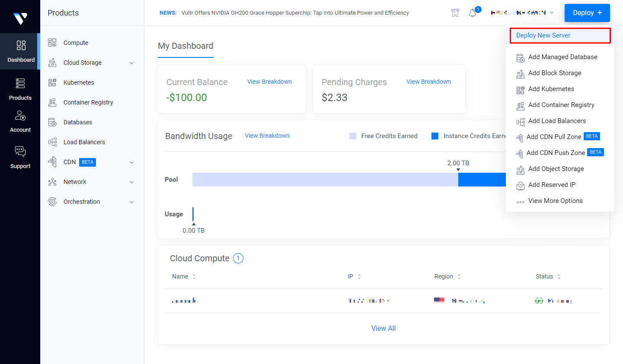Click the Vultr logo icon
The image size is (623, 364).
coord(20,18)
